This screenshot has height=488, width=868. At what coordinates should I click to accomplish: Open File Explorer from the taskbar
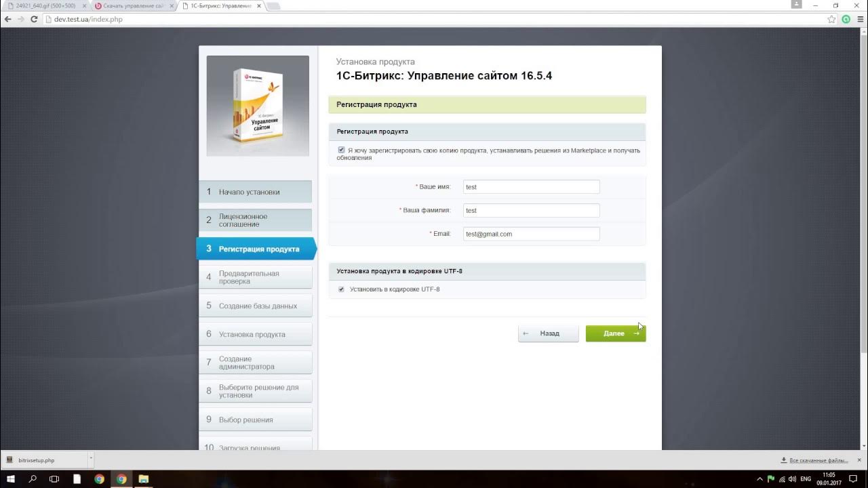tap(144, 479)
